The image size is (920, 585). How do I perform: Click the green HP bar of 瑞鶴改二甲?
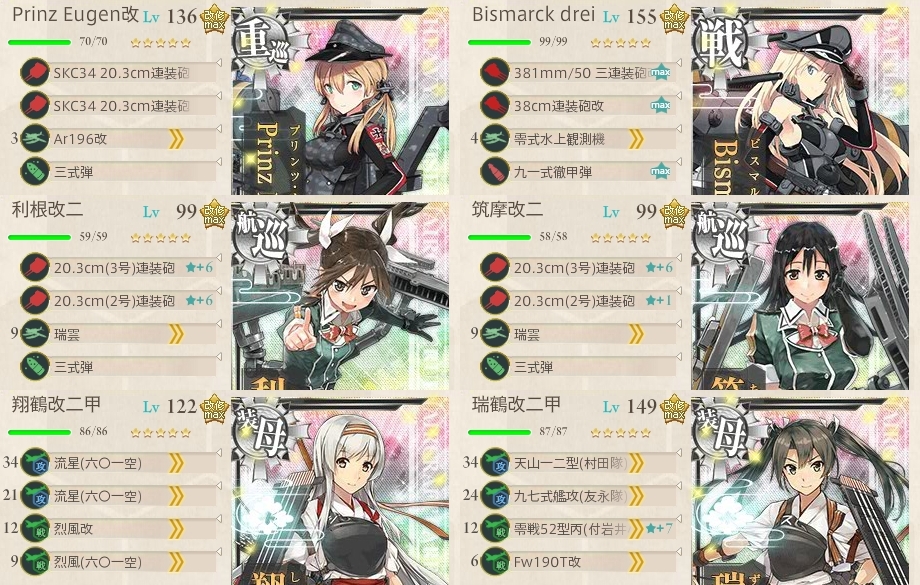499,432
